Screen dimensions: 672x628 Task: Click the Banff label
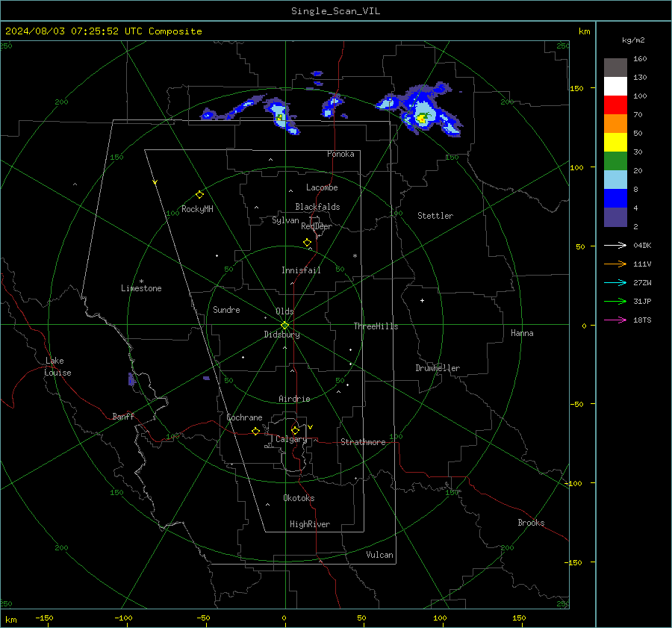[x=123, y=416]
